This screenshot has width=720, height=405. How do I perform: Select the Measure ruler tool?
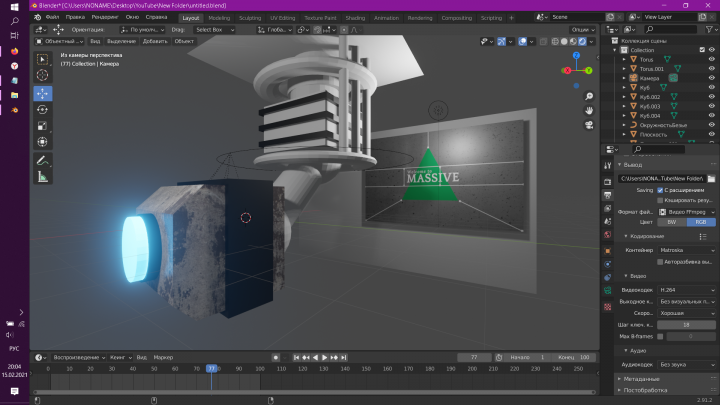[43, 177]
